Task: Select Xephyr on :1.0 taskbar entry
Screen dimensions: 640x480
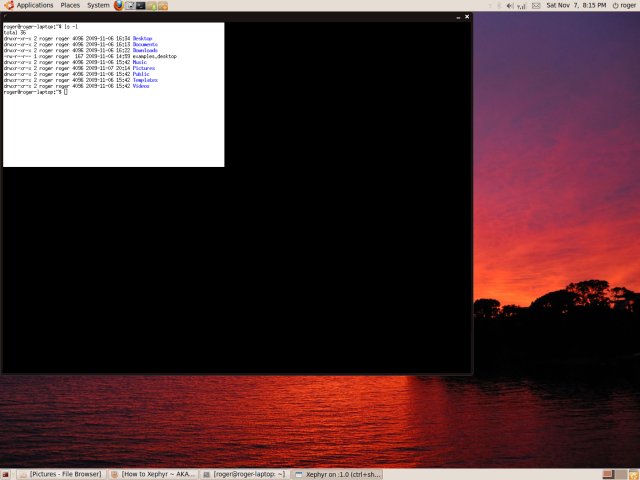Action: [338, 474]
